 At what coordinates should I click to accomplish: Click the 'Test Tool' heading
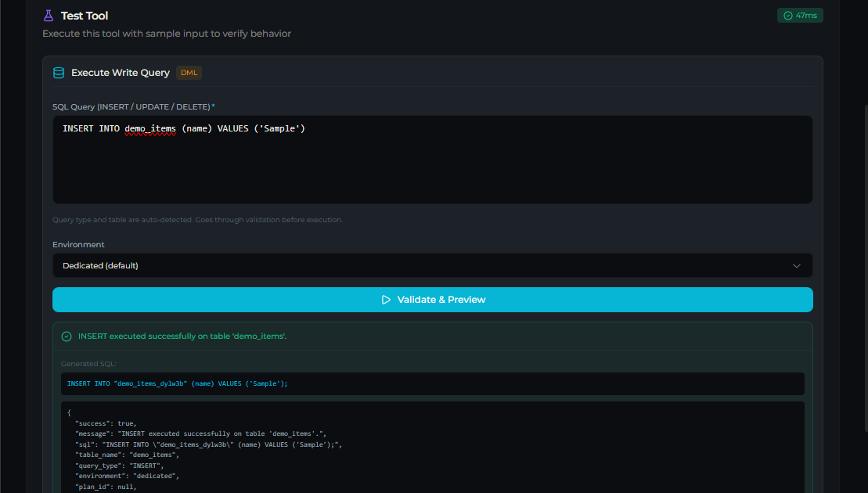click(x=85, y=16)
